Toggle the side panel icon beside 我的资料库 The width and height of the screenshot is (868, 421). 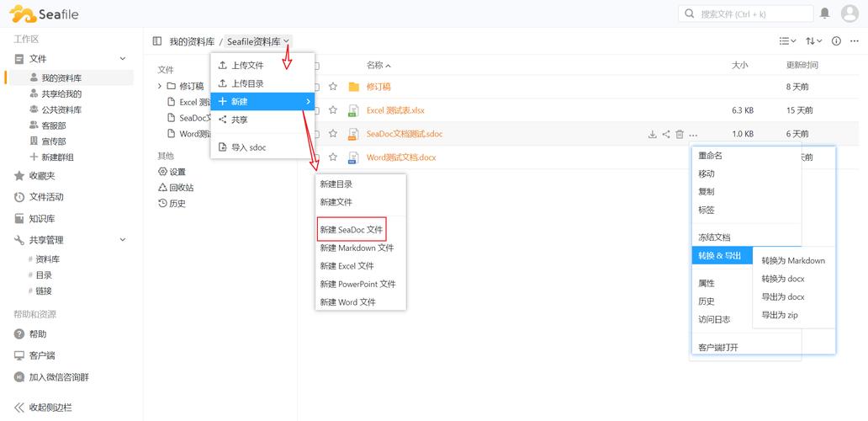click(157, 41)
